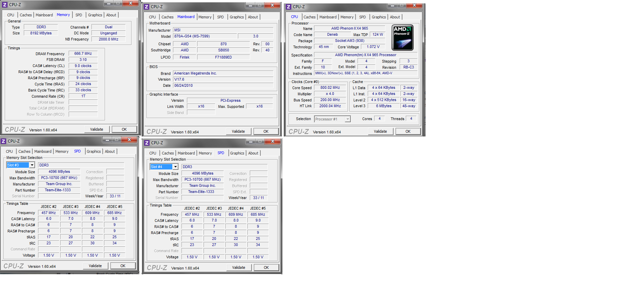
Task: Switch to the CPU tab in the Slot #3 window
Action: pyautogui.click(x=9, y=151)
